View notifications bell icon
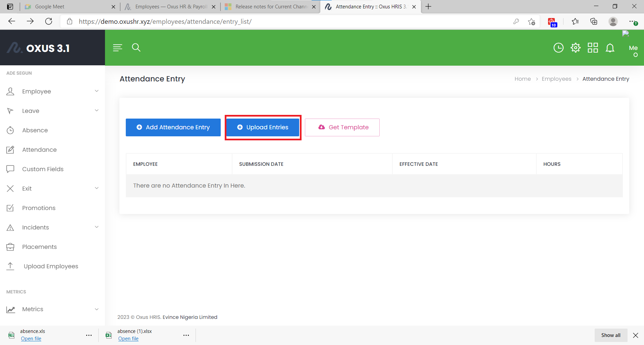Viewport: 644px width, 345px height. [x=610, y=48]
